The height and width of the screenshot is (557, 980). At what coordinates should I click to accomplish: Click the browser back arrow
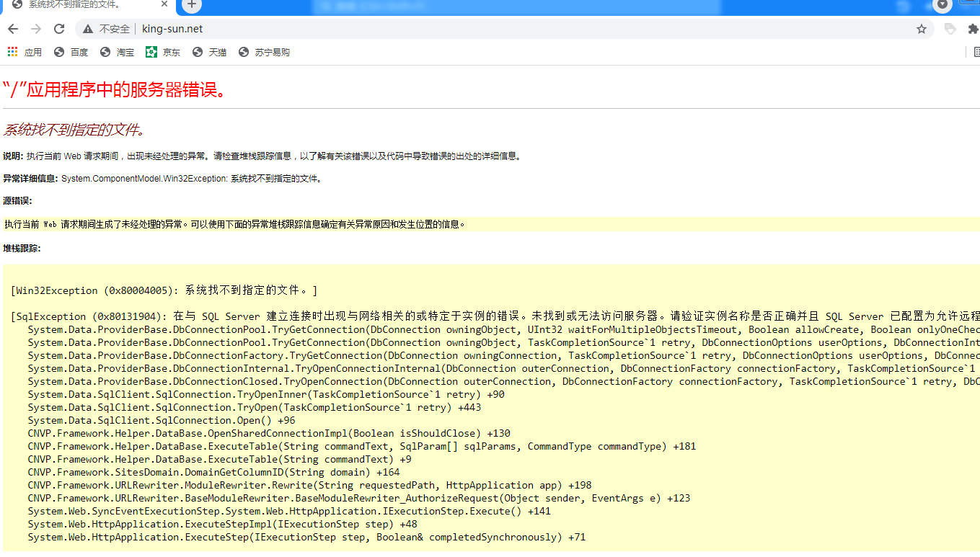[13, 29]
